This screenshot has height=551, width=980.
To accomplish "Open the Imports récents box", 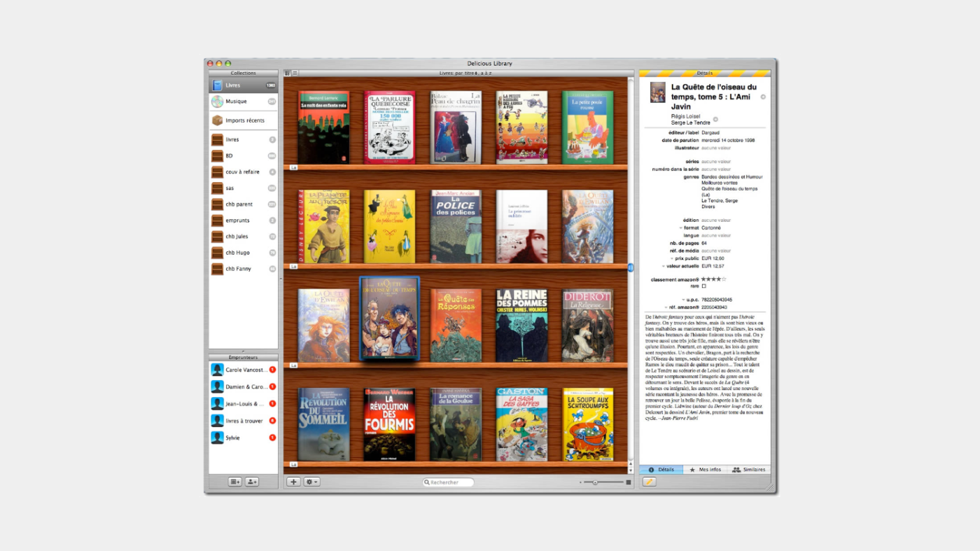I will pos(243,120).
